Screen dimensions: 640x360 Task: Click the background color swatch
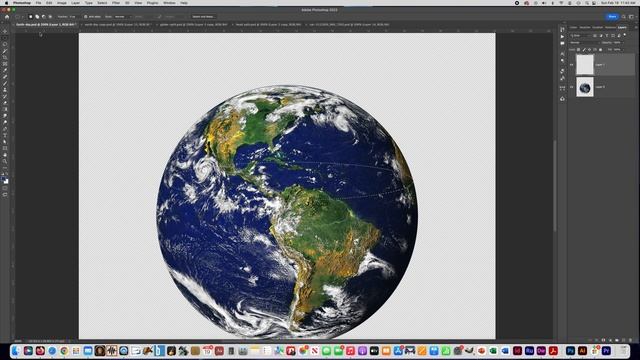(7, 182)
